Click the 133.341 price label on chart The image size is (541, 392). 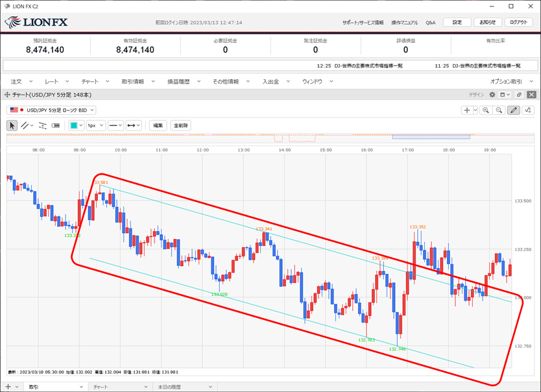click(264, 229)
